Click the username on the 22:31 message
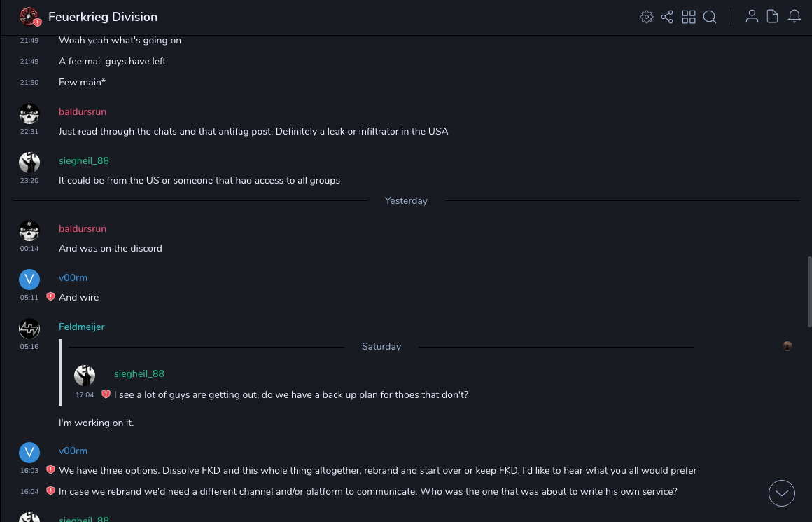 point(83,111)
